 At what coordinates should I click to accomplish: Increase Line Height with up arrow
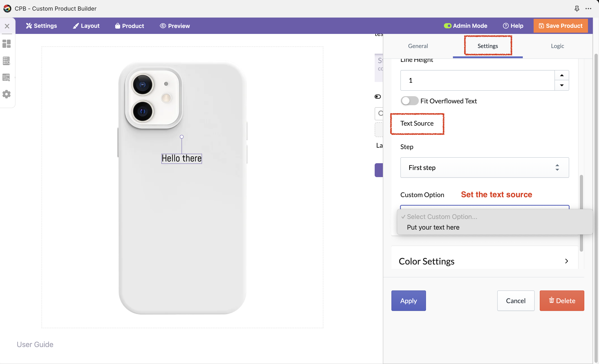click(562, 75)
